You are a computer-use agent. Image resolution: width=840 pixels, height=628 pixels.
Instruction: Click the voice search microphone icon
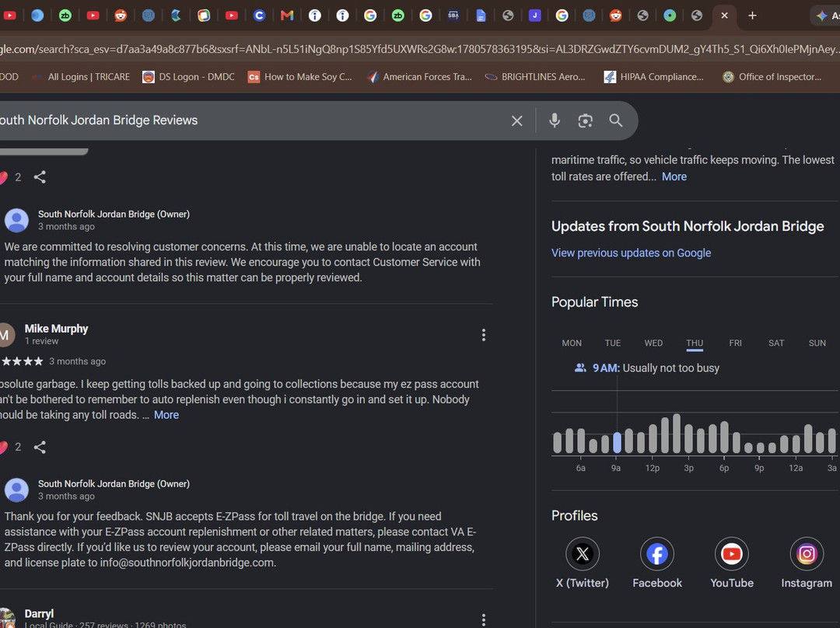click(555, 120)
